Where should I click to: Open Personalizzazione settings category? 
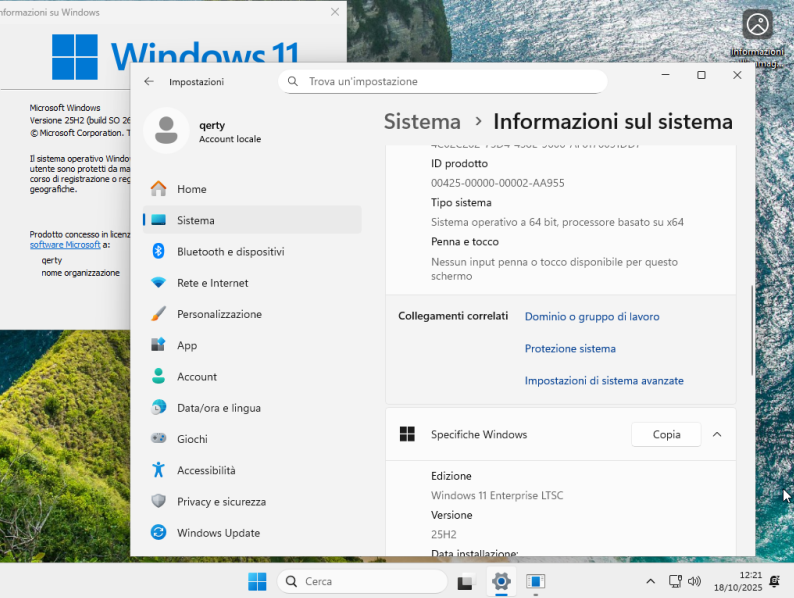tap(252, 314)
